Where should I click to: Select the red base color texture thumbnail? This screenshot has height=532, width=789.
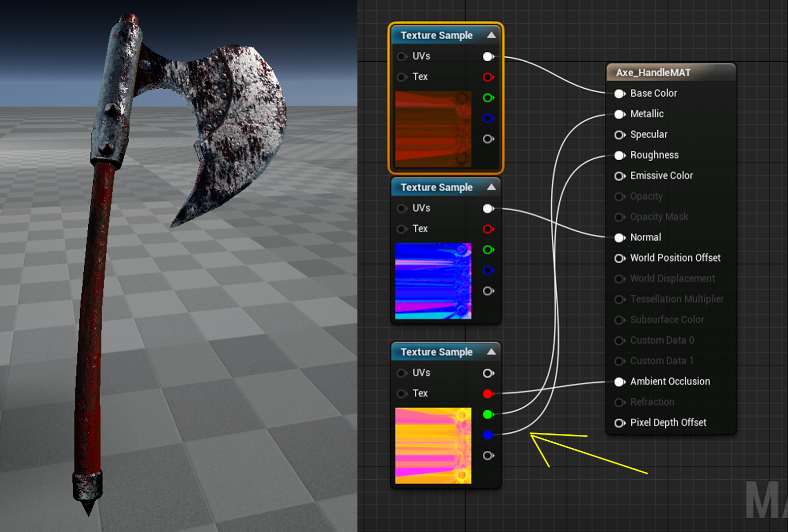click(433, 129)
